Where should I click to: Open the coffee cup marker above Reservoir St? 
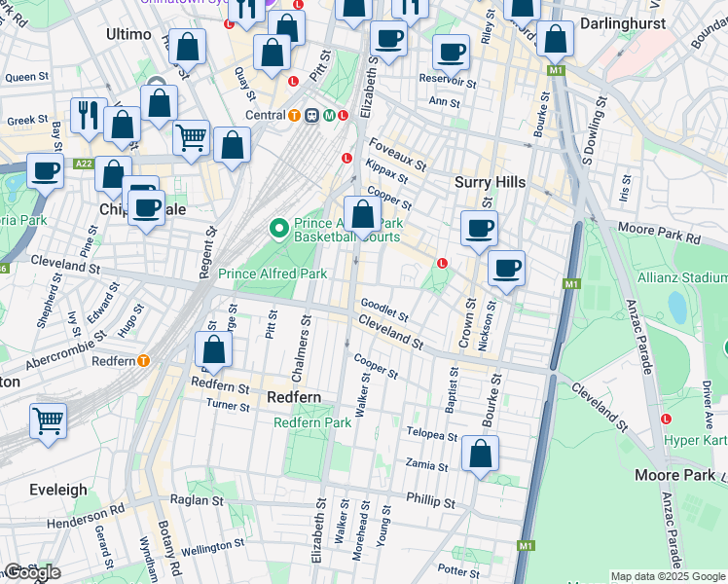pos(451,55)
